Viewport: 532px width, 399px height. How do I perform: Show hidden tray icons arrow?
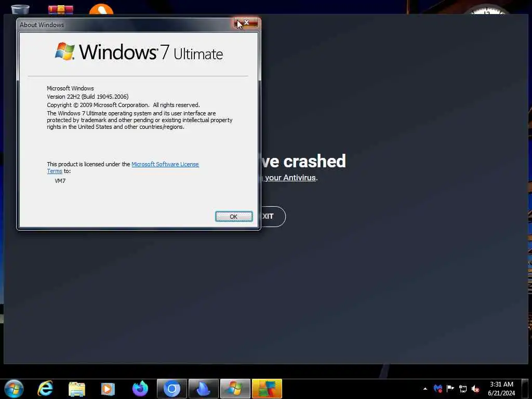425,389
